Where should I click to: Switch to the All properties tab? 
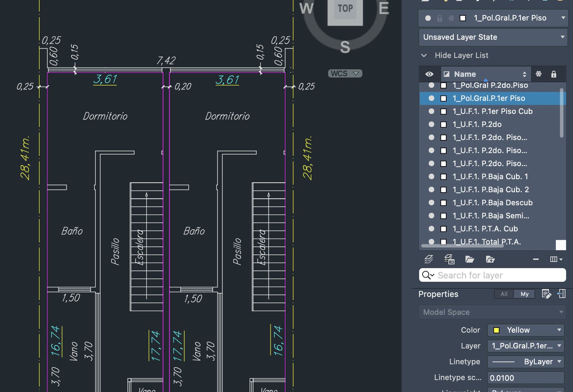point(504,294)
